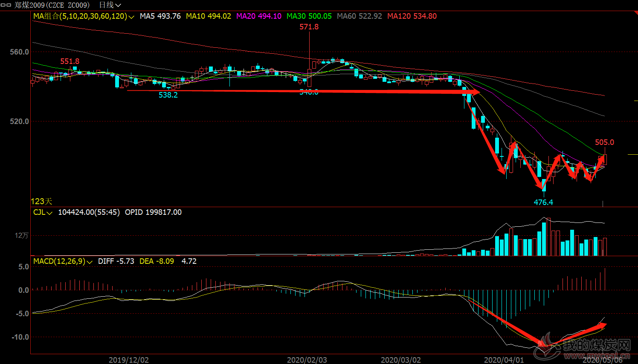Click the MACD 4.72 value
The image size is (638, 364).
(x=189, y=261)
